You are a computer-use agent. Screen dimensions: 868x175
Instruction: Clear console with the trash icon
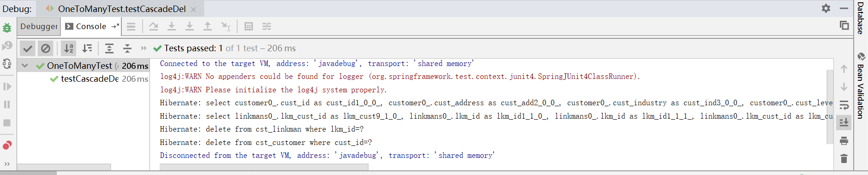tap(844, 158)
